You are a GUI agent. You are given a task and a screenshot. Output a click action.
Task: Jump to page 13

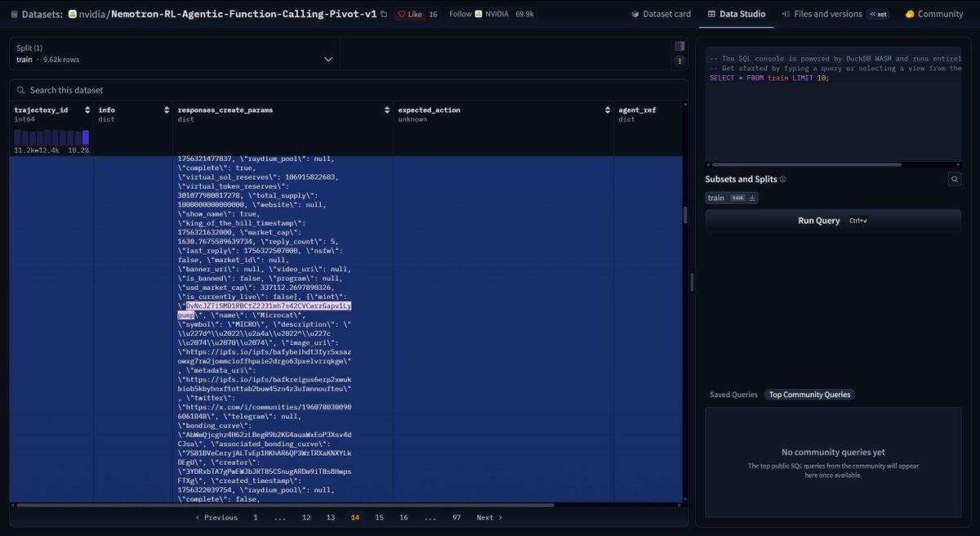pyautogui.click(x=331, y=517)
